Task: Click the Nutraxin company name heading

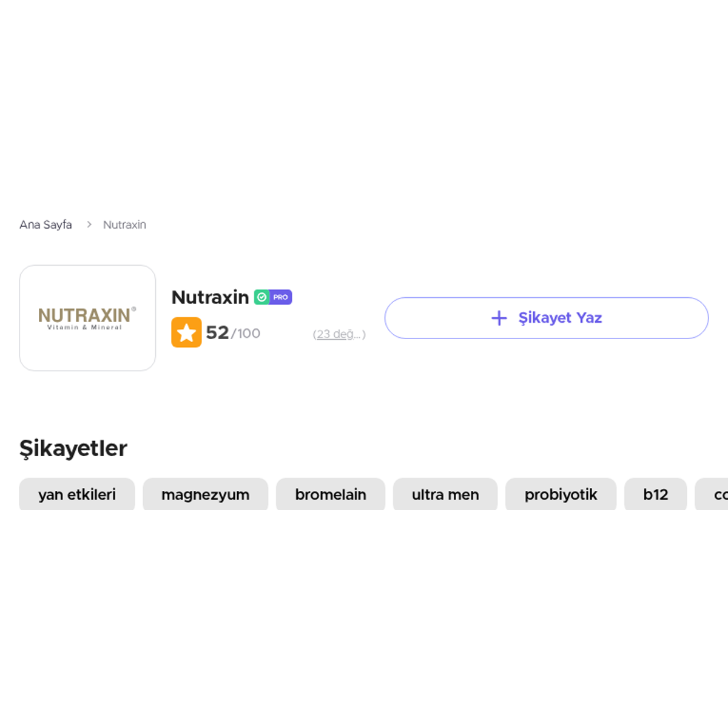Action: 210,297
